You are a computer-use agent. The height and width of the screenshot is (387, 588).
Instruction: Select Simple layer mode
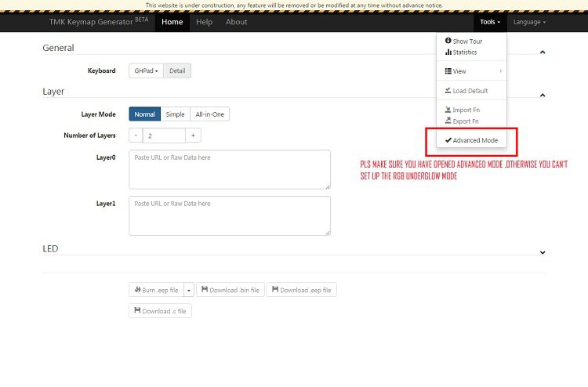[175, 114]
